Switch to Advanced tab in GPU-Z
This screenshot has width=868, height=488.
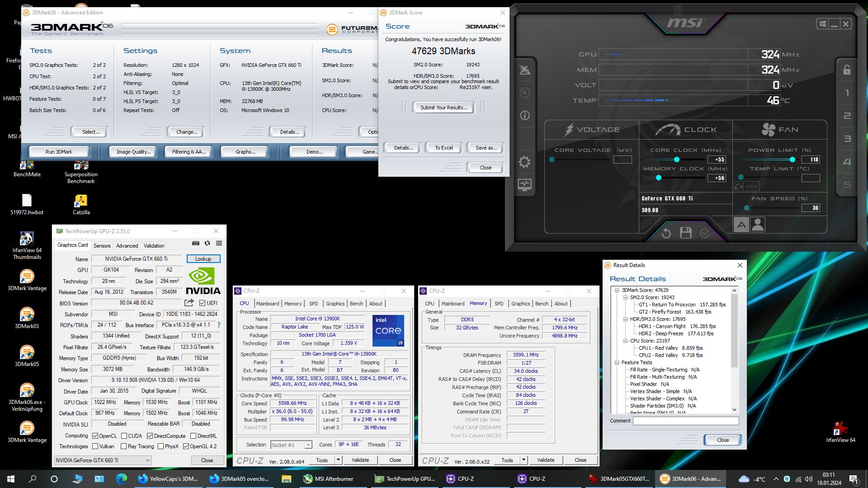(x=127, y=246)
